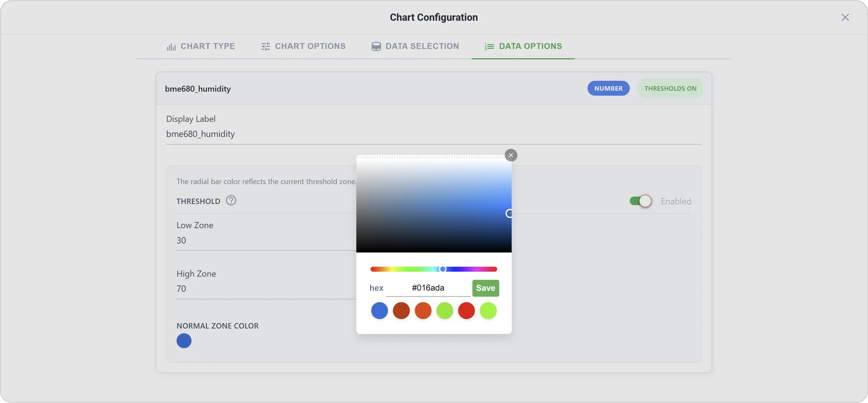The height and width of the screenshot is (403, 868).
Task: Edit the Display Label field
Action: (x=434, y=134)
